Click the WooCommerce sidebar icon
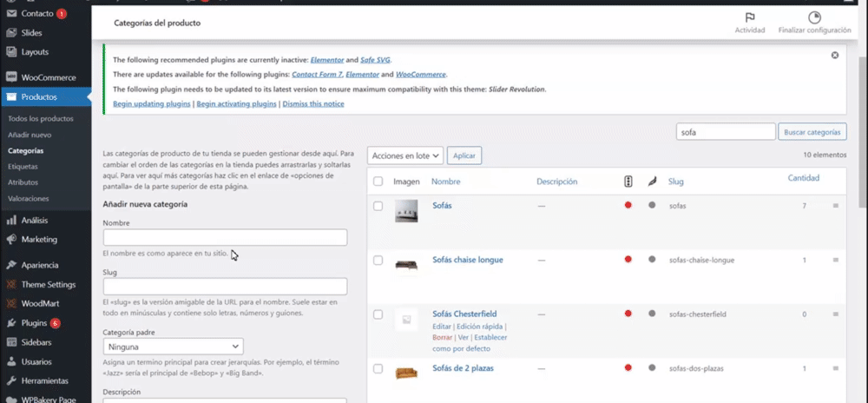This screenshot has height=403, width=868. (x=11, y=77)
